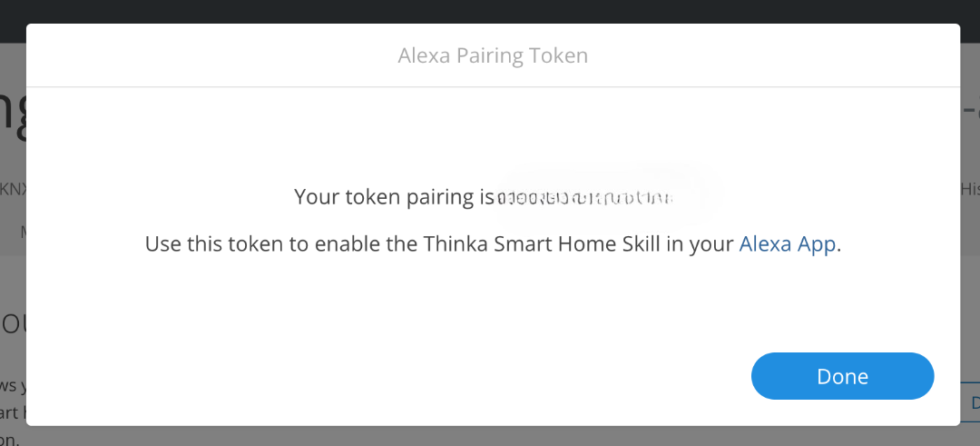This screenshot has width=980, height=446.
Task: Click the 'Your token pairing is' label
Action: click(x=394, y=197)
